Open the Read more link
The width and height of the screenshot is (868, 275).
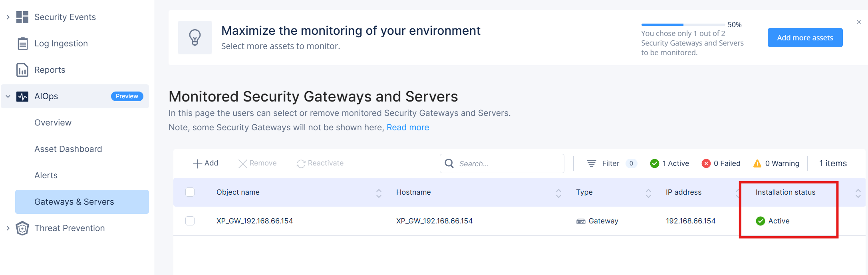click(x=407, y=128)
